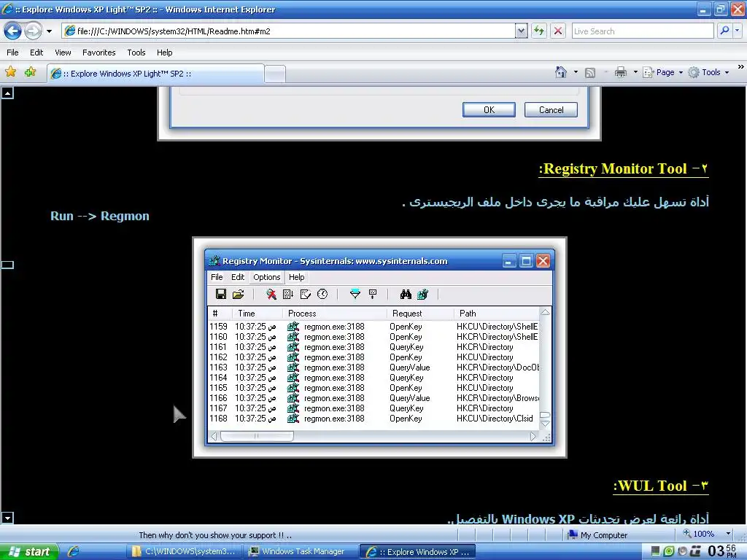Switch to C:\WINDOWS\system3... taskbar button
This screenshot has width=747, height=560.
pos(185,551)
